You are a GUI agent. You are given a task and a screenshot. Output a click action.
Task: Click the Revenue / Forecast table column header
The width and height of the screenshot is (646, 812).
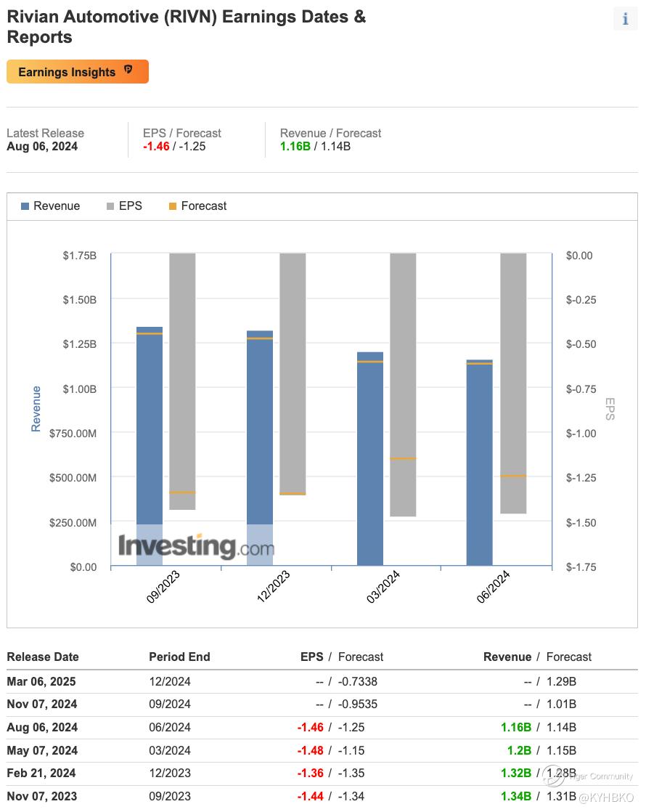(537, 657)
